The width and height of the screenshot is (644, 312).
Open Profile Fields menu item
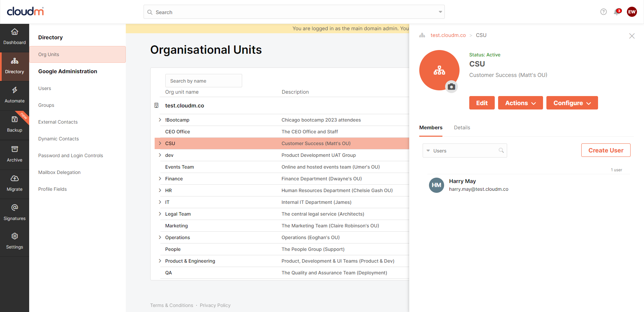pyautogui.click(x=52, y=189)
